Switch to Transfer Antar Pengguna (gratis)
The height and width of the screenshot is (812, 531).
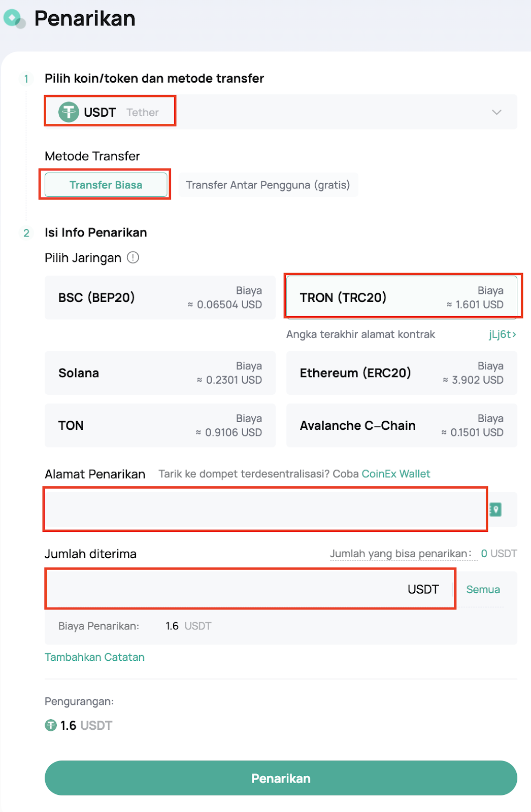click(268, 185)
